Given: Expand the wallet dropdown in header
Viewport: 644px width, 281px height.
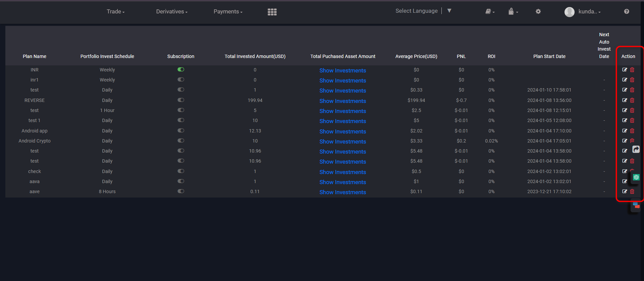Looking at the screenshot, I should [x=513, y=12].
